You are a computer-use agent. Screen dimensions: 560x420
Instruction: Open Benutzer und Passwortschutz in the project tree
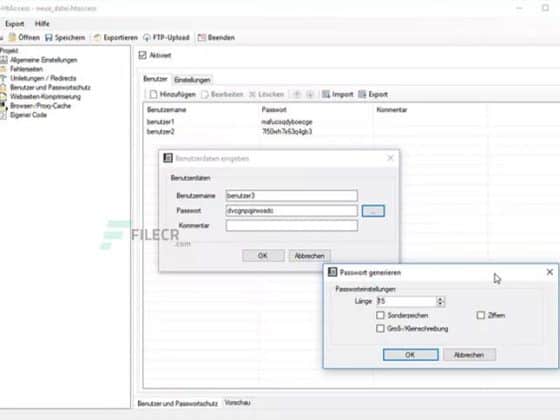pos(50,88)
